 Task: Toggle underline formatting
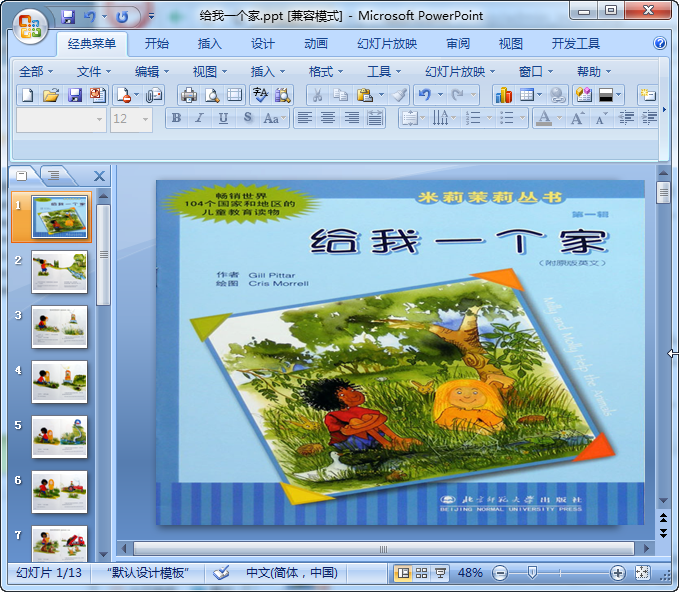(x=223, y=118)
